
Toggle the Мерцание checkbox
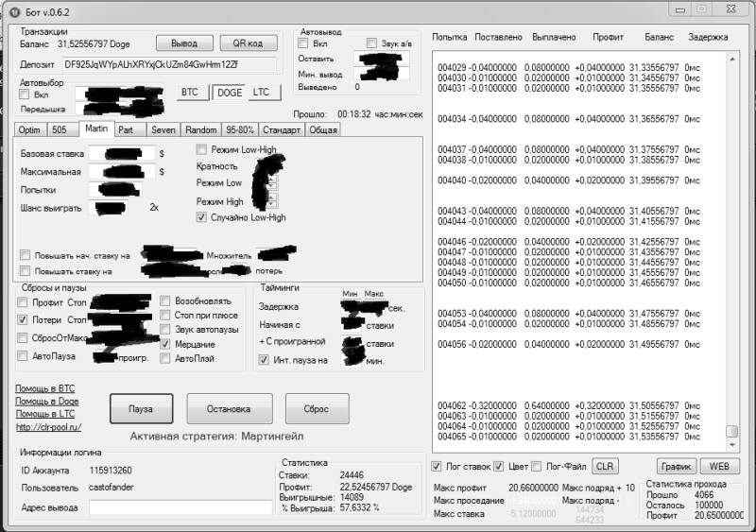click(165, 345)
